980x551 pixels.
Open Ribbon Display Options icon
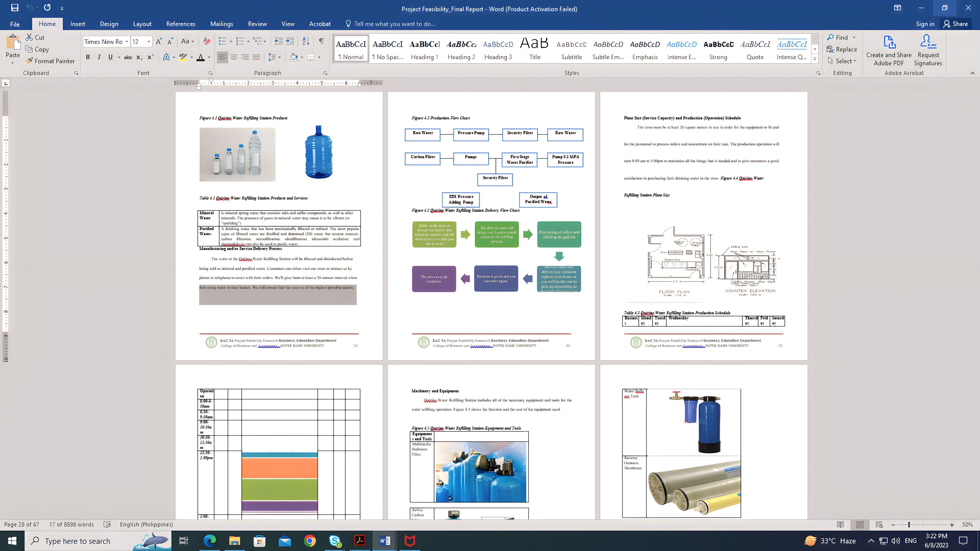coord(898,8)
